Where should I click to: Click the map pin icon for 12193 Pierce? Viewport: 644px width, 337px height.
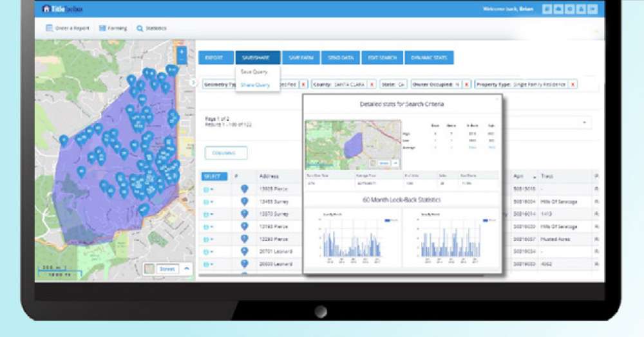point(244,226)
